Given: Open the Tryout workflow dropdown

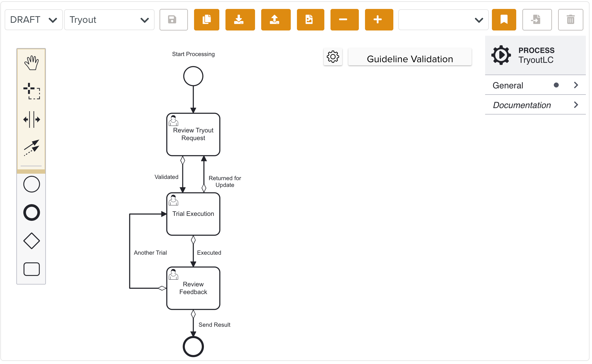Looking at the screenshot, I should click(109, 20).
